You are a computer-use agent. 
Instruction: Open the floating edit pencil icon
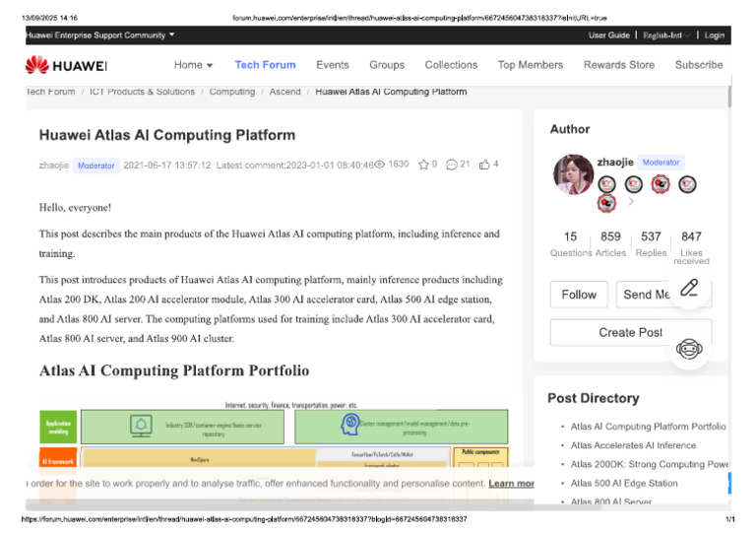tap(689, 288)
